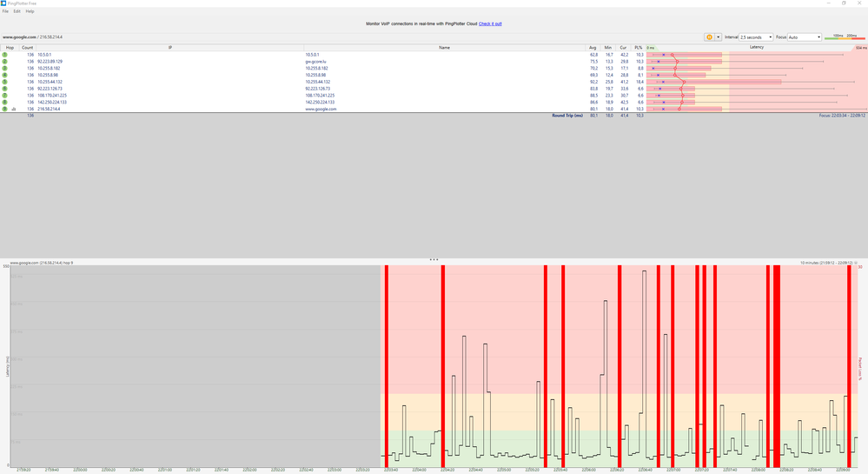868x474 pixels.
Task: Click the Count column header
Action: [x=27, y=48]
